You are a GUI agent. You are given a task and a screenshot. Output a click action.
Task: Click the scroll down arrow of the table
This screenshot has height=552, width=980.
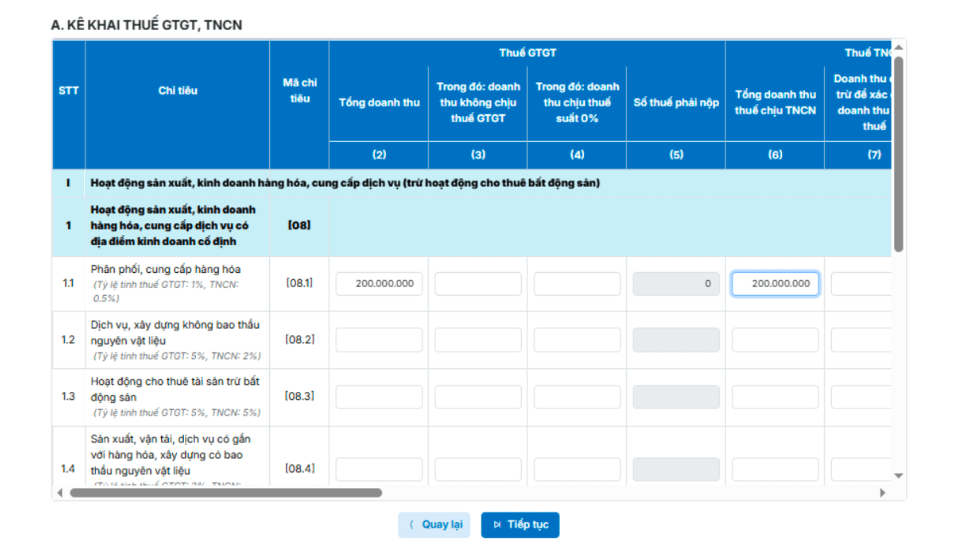pyautogui.click(x=899, y=475)
